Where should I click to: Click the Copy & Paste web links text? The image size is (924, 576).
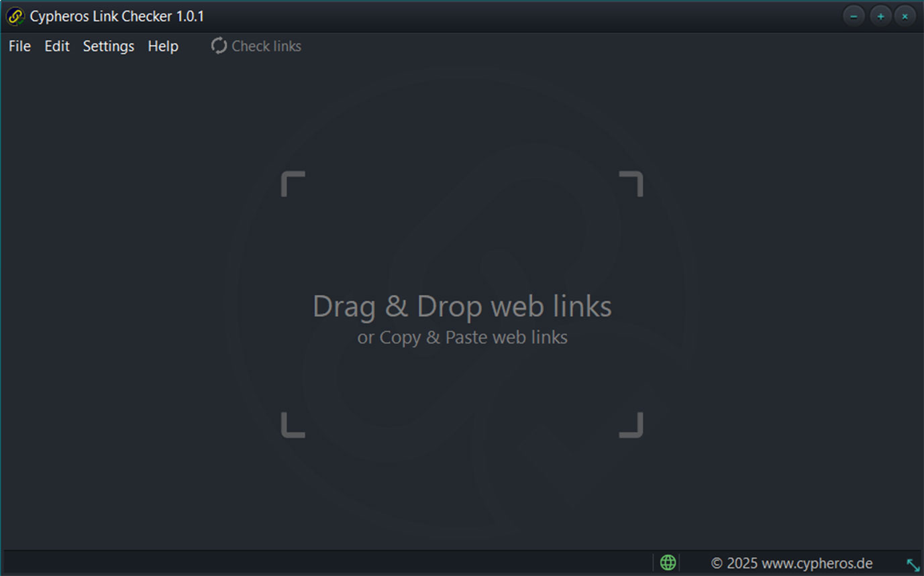coord(462,337)
